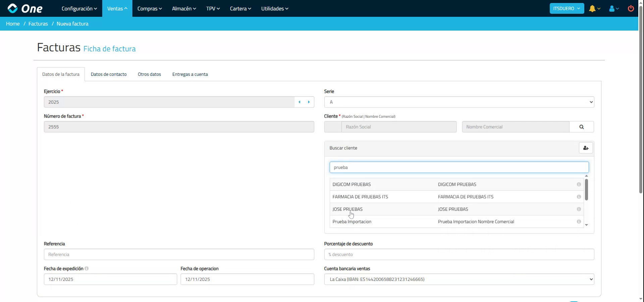Viewport: 644px width, 302px height.
Task: View info icon next to JOSE PRUEBAS
Action: click(x=579, y=209)
